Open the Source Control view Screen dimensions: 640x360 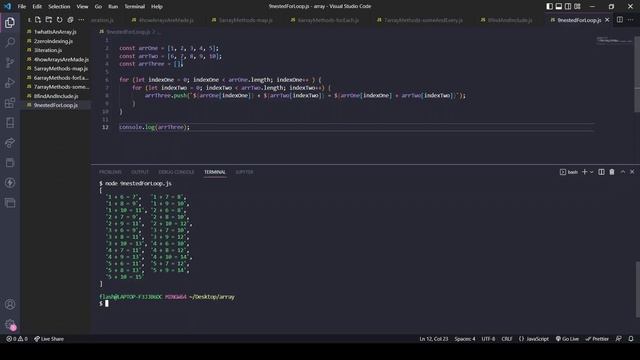[10, 62]
